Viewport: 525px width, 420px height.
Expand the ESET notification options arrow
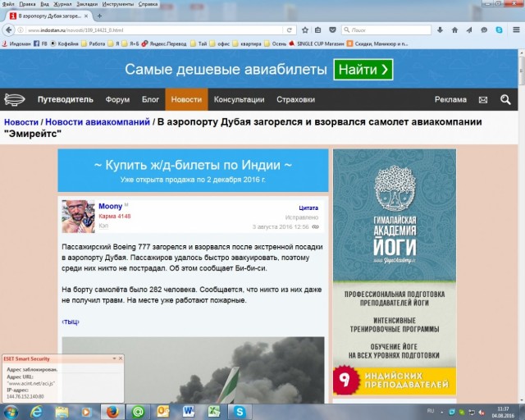click(x=114, y=358)
